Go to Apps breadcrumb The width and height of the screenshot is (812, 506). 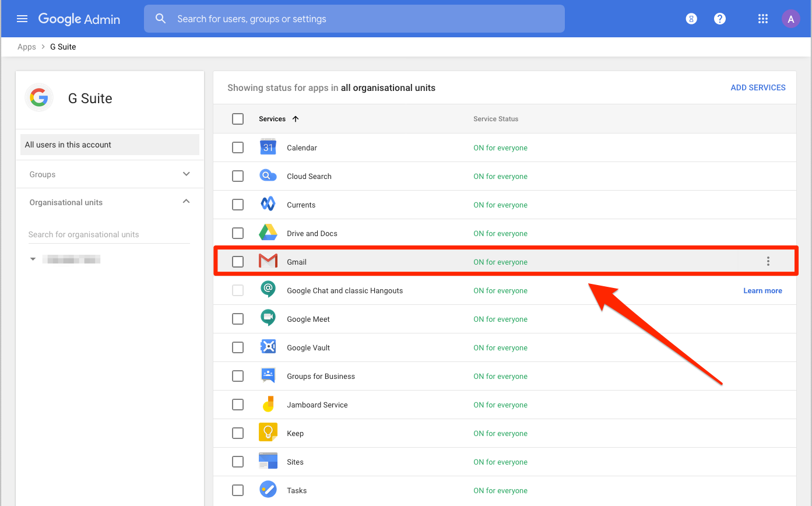[x=27, y=47]
